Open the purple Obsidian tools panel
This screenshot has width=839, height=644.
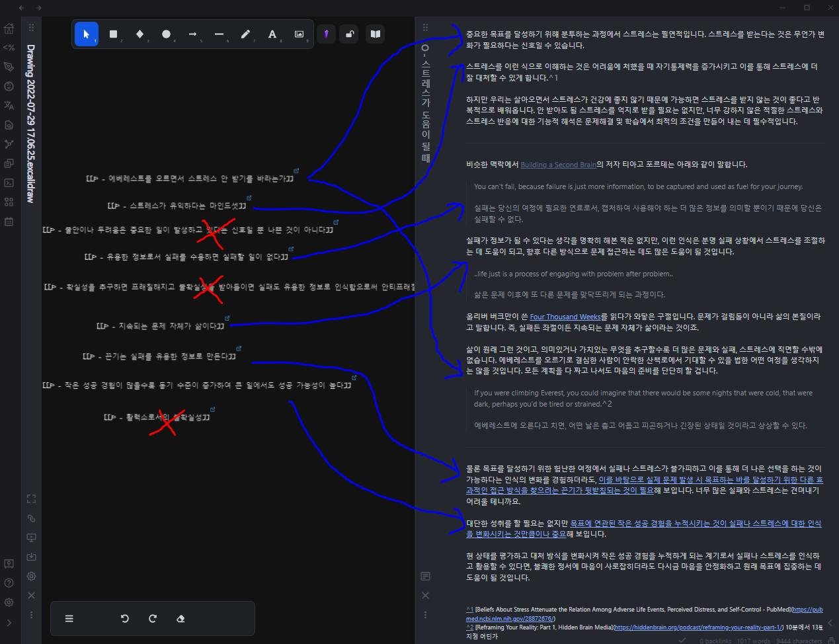[x=326, y=34]
